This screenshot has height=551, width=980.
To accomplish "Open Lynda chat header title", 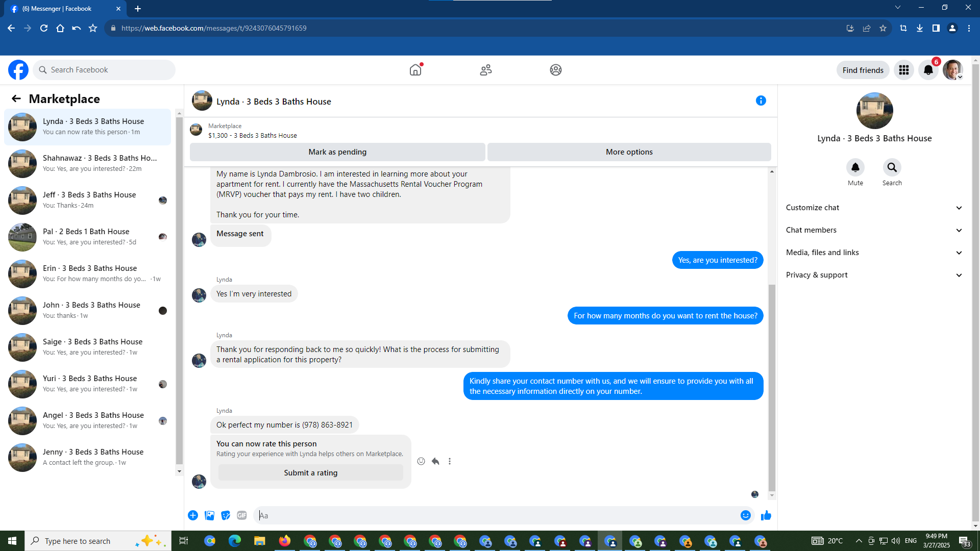I will (274, 102).
